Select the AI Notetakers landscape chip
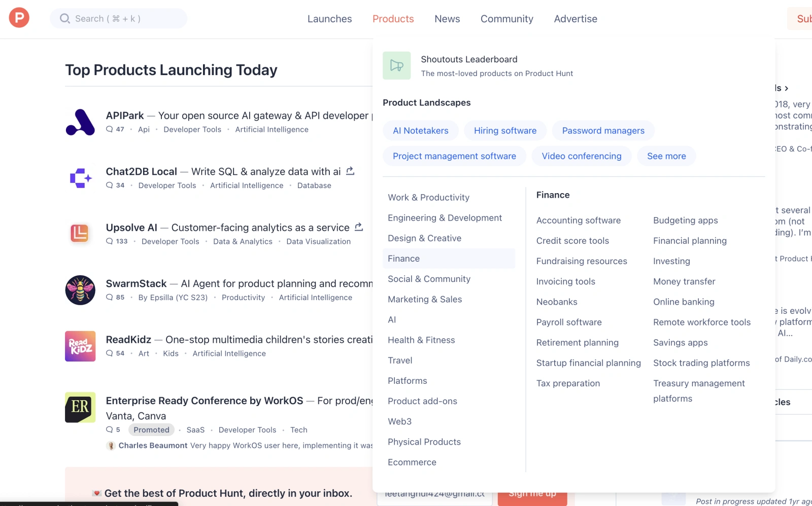The height and width of the screenshot is (506, 812). point(420,131)
